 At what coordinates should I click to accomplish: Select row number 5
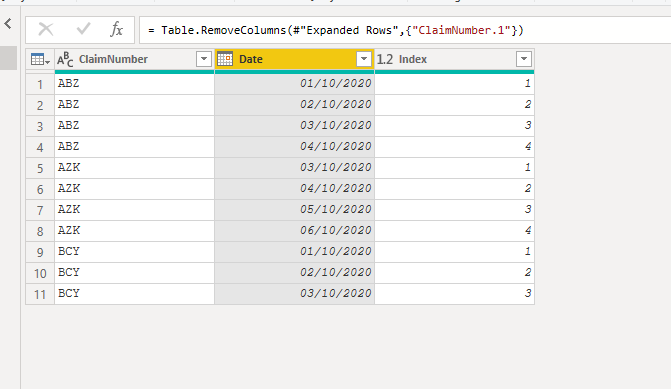[x=40, y=168]
